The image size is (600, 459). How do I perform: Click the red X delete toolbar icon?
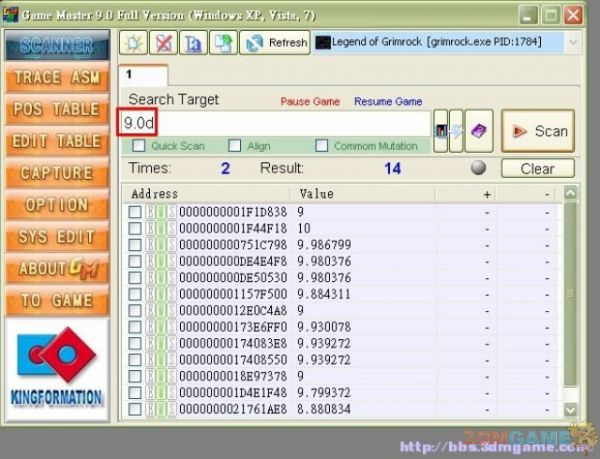click(162, 42)
